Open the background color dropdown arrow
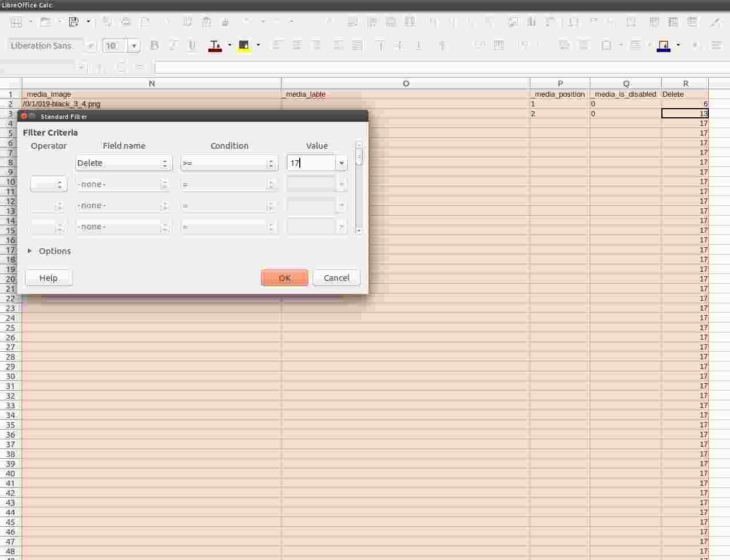The width and height of the screenshot is (730, 560). pos(678,45)
